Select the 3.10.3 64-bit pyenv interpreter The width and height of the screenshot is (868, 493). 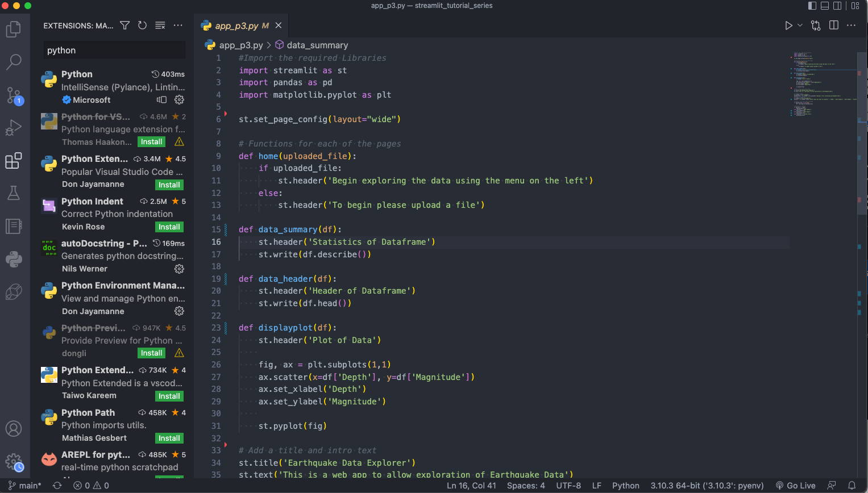click(x=707, y=486)
